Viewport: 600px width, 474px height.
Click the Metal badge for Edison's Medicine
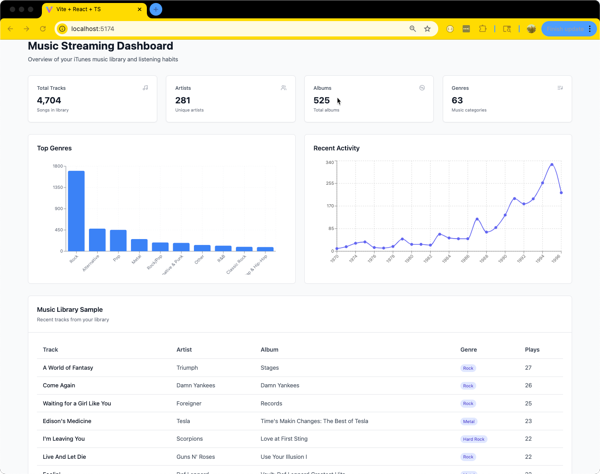(469, 422)
